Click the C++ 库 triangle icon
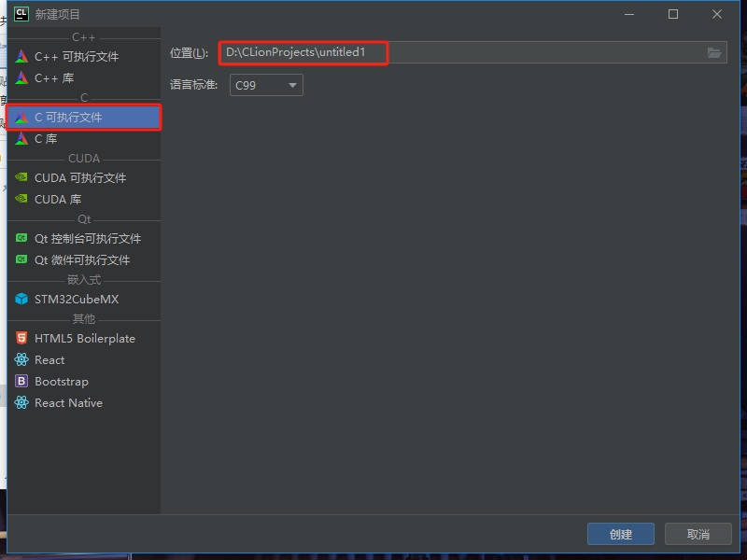This screenshot has height=560, width=747. (x=21, y=77)
